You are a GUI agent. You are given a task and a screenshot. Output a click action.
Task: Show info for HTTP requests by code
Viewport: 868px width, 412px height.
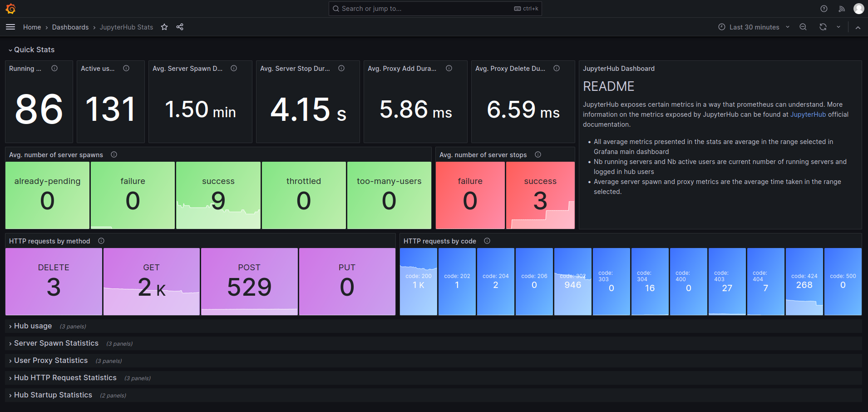[x=487, y=241]
